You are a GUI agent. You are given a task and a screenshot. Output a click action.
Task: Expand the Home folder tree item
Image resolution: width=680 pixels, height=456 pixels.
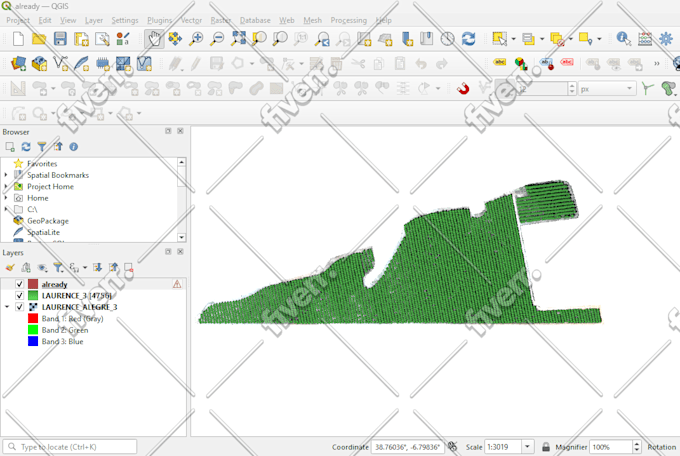click(6, 198)
